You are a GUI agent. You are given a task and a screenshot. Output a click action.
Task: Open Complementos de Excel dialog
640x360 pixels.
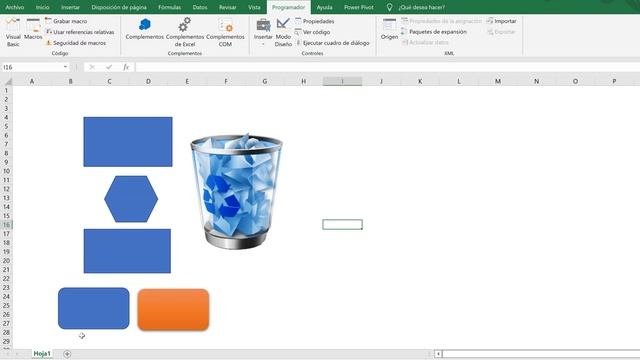click(185, 32)
